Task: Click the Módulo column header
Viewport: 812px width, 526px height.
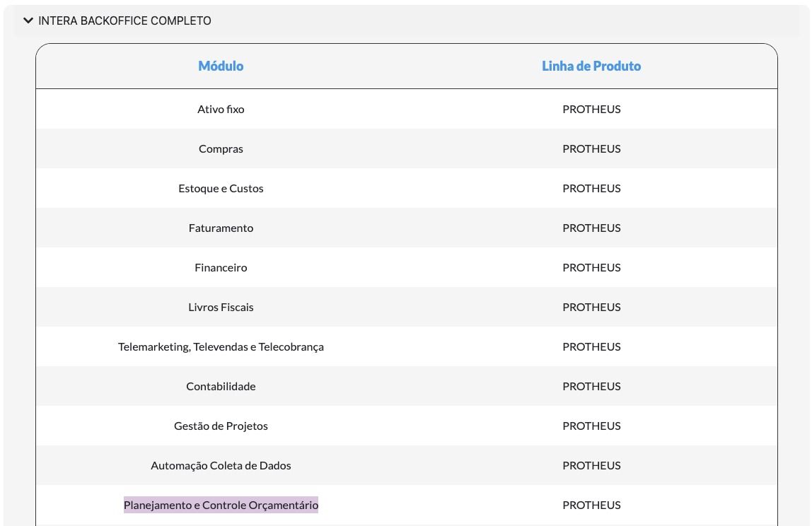Action: 221,66
